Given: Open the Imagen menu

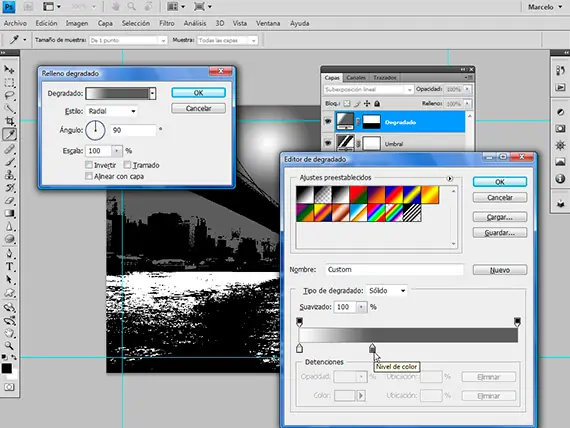Looking at the screenshot, I should [77, 23].
